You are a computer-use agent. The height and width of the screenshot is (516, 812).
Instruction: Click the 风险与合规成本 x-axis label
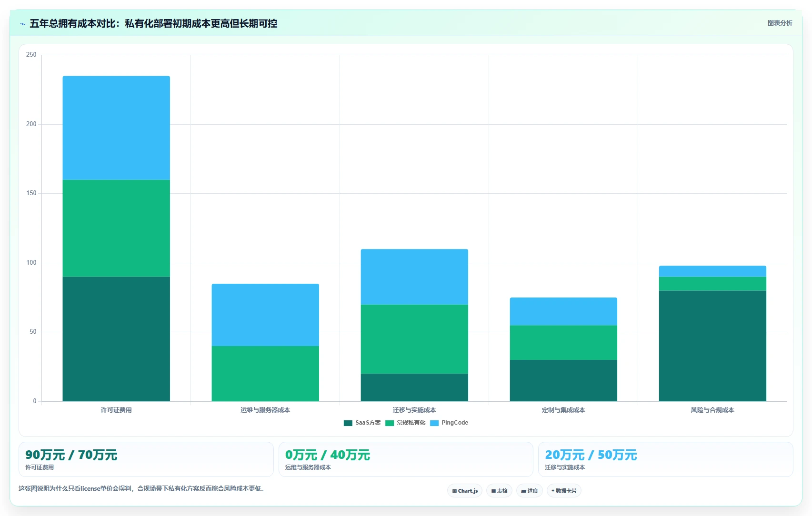(x=712, y=410)
